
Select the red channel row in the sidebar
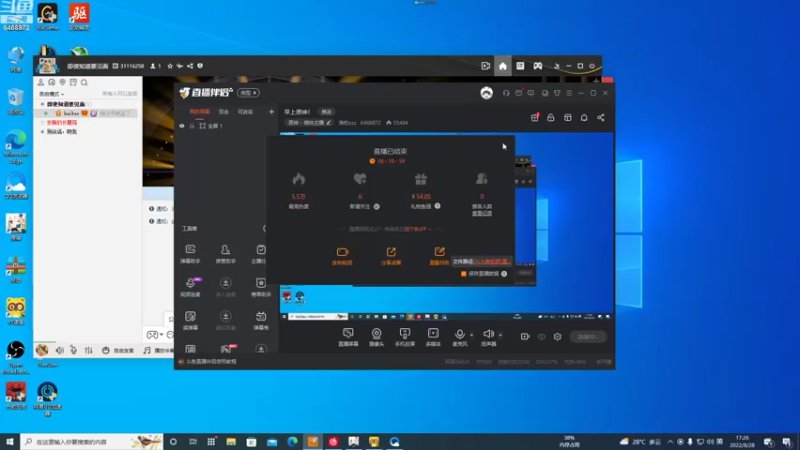point(61,122)
